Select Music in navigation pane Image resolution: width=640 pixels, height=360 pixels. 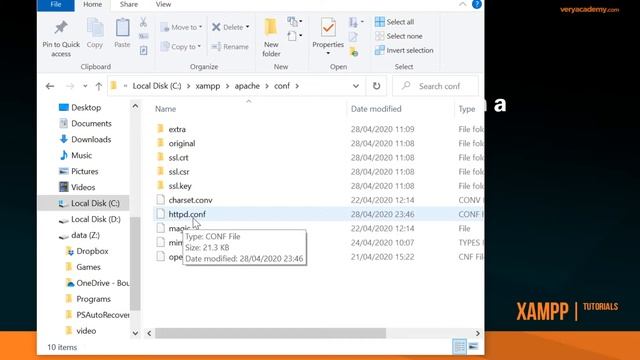(81, 155)
